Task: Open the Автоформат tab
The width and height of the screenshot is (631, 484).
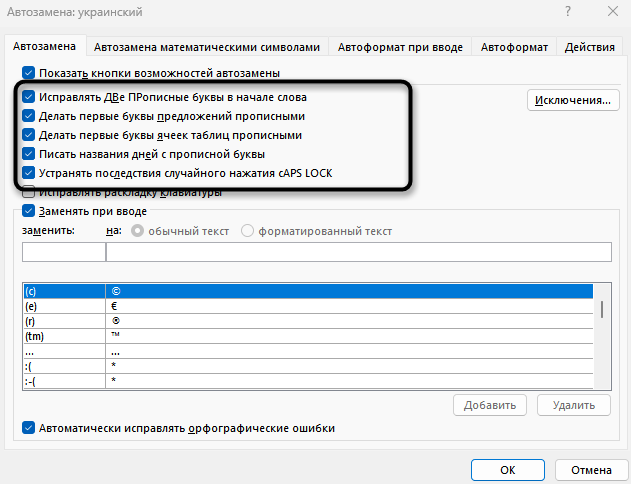Action: [514, 47]
